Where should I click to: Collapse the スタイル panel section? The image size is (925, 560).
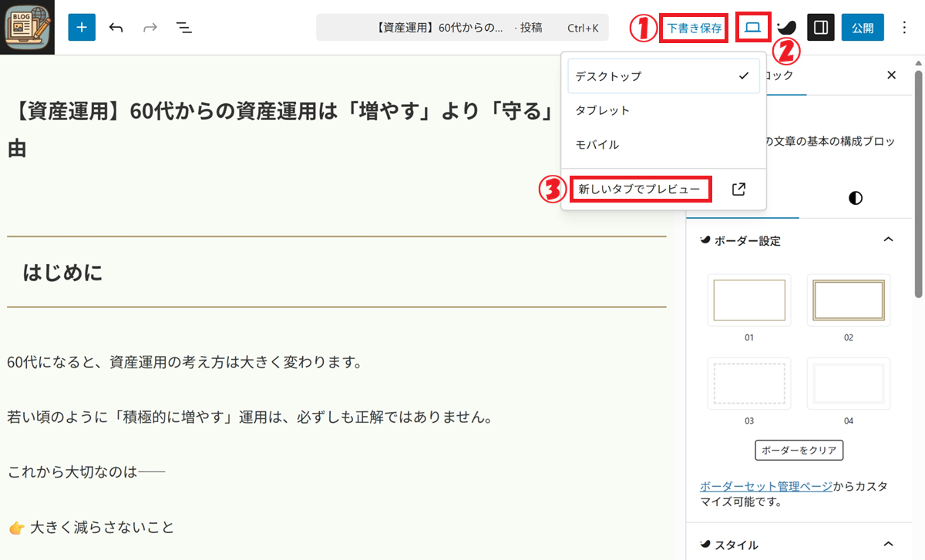click(888, 545)
